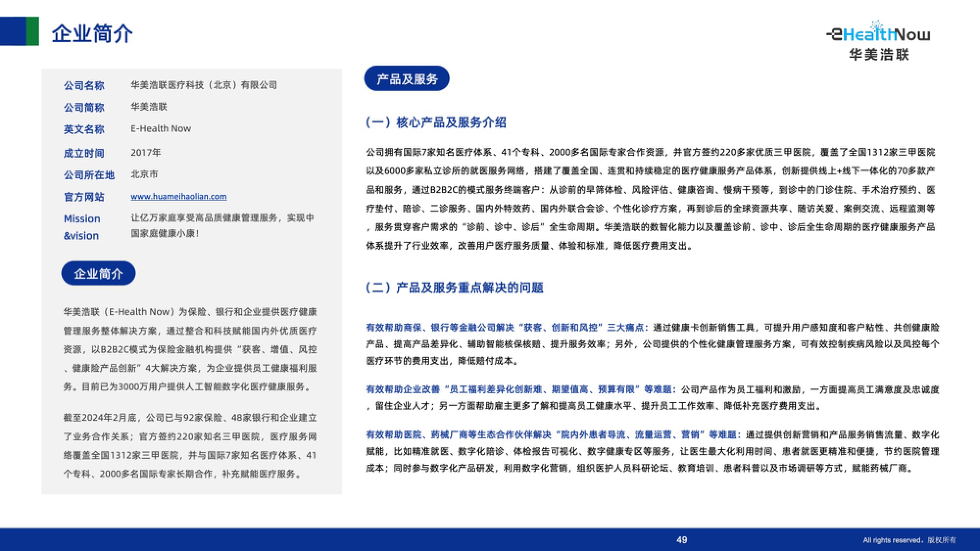Screen dimensions: 980x551
Task: Click the 产品及服务 pill button
Action: click(x=407, y=79)
